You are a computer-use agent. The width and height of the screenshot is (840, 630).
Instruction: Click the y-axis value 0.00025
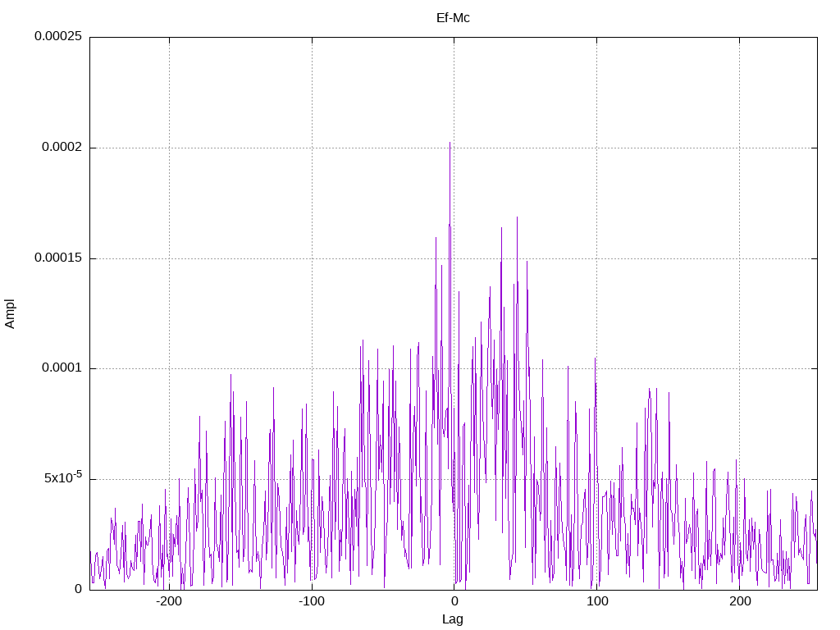tap(58, 36)
